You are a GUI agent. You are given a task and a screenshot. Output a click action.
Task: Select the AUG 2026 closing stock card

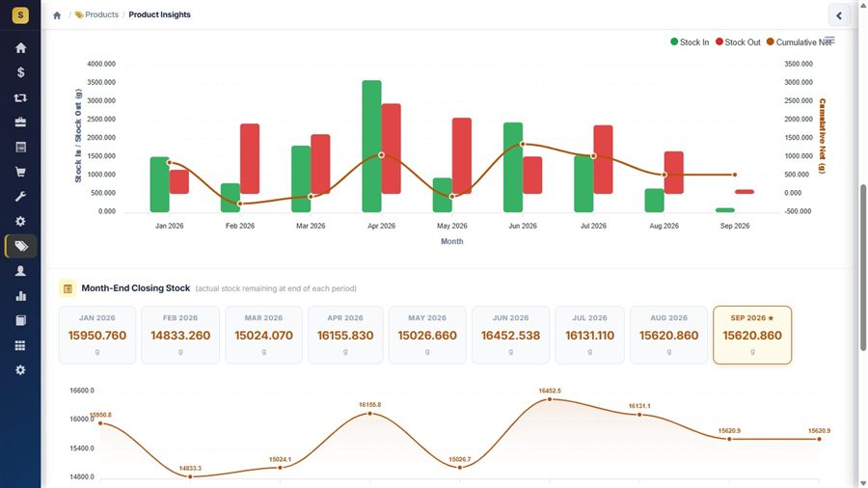668,335
